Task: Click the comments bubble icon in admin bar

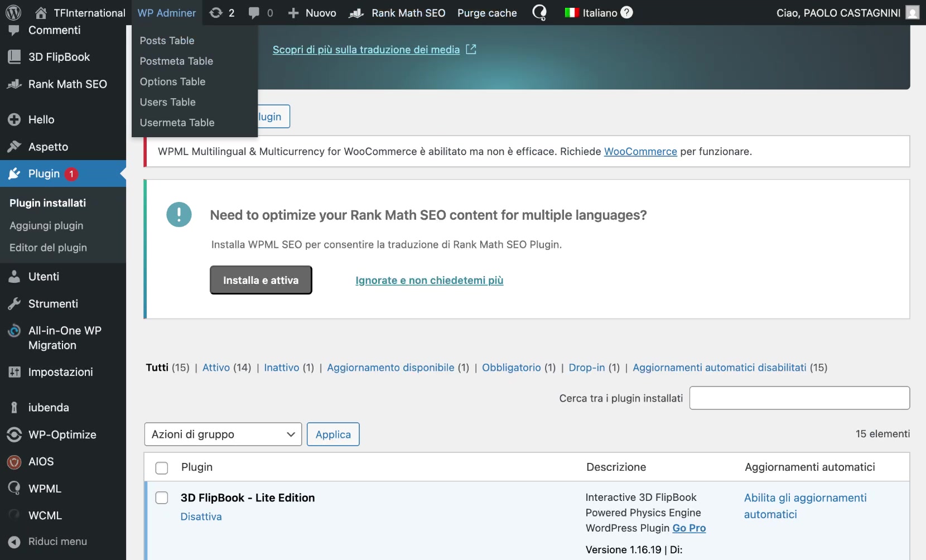Action: [254, 13]
